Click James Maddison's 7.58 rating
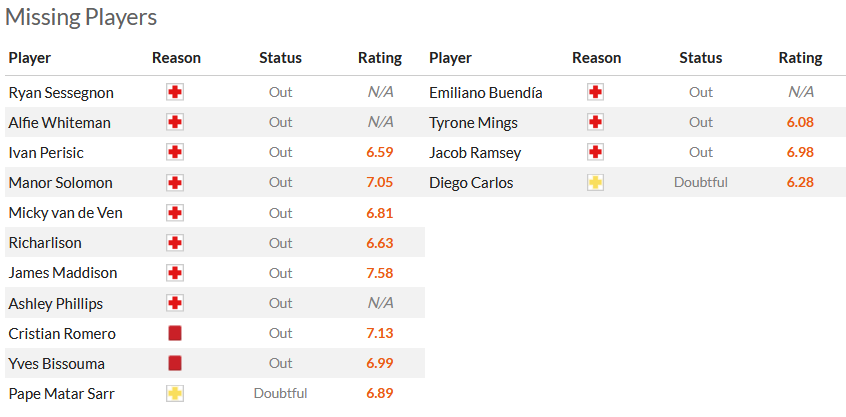 click(x=380, y=272)
